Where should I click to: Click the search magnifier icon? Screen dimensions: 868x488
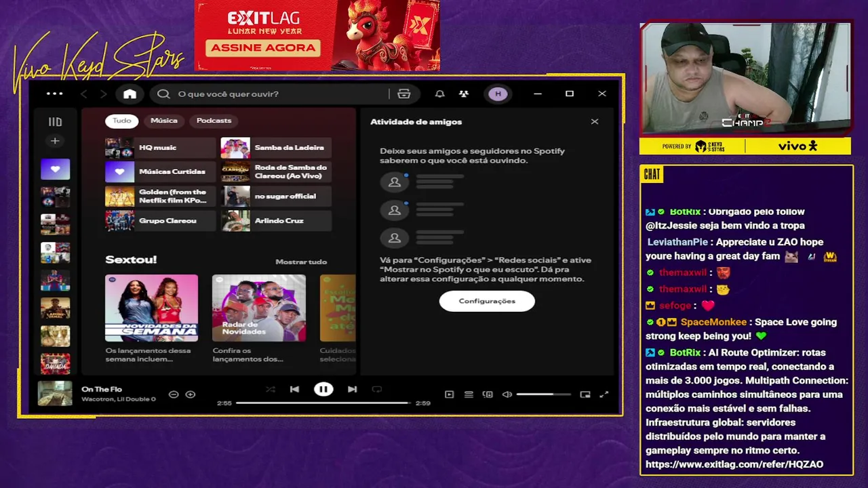[163, 94]
